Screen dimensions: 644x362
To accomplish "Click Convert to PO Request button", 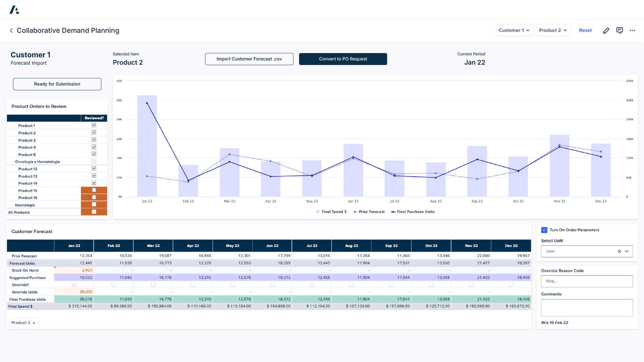I will tap(343, 59).
